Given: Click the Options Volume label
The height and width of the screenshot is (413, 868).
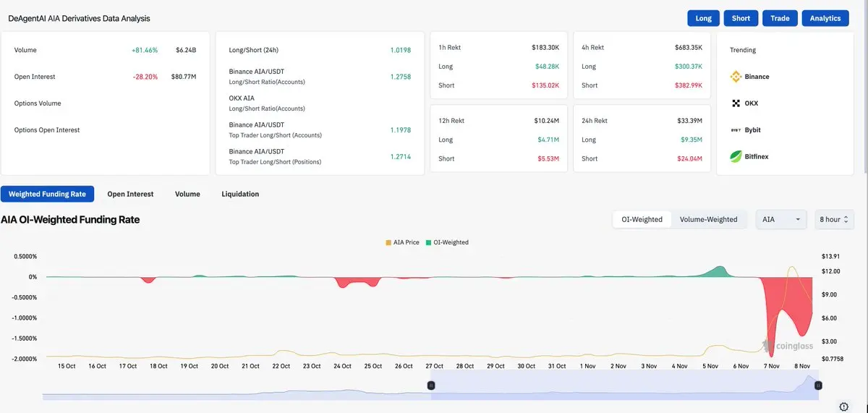Looking at the screenshot, I should point(38,103).
